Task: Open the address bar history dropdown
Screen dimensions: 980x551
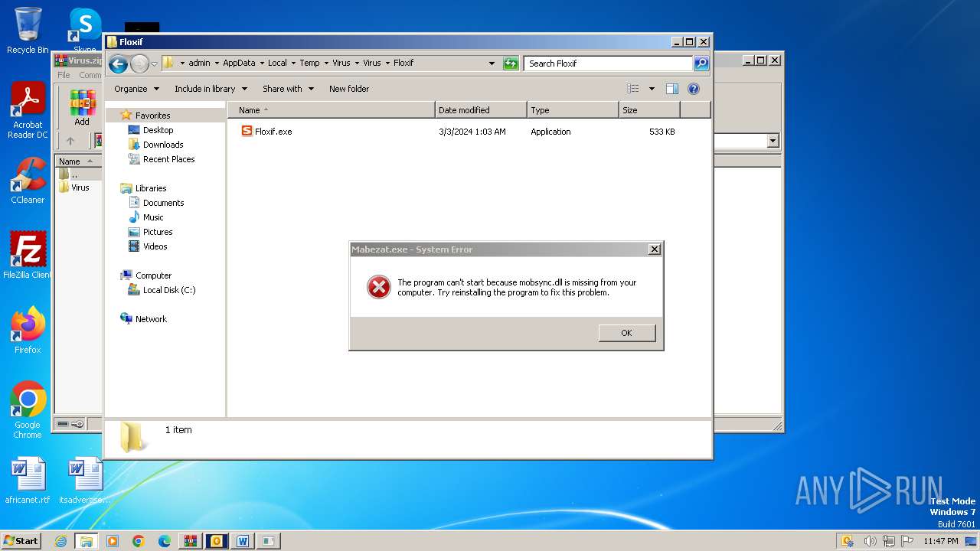Action: click(x=492, y=64)
